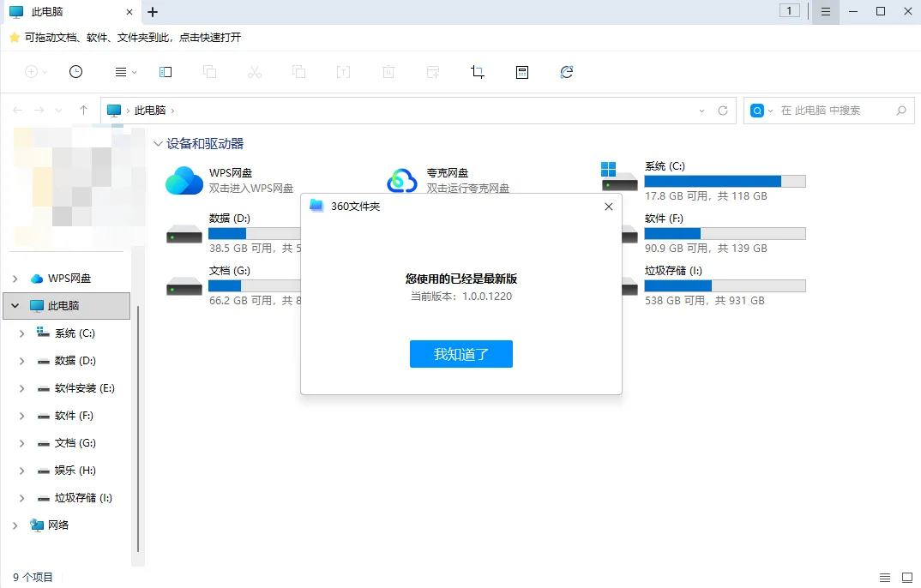Select 垃圾存储 (I:) drive in main pane

[713, 285]
